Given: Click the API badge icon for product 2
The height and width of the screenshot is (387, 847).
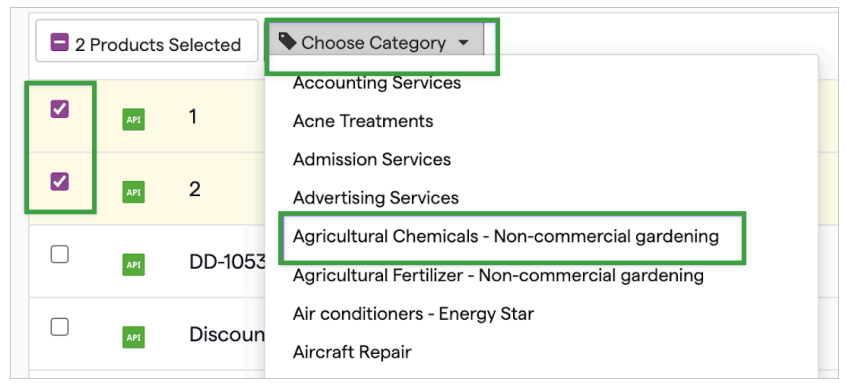Looking at the screenshot, I should 133,192.
